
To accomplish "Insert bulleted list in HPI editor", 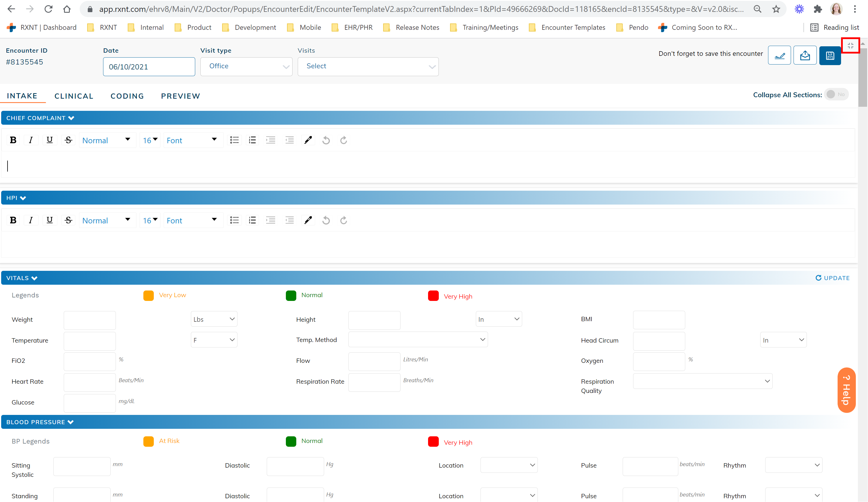I will point(234,220).
